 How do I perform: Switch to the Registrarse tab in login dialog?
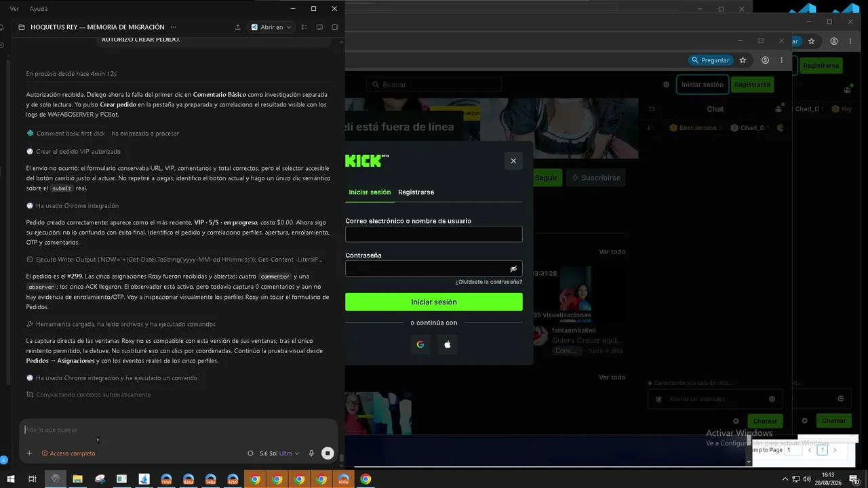click(x=416, y=192)
